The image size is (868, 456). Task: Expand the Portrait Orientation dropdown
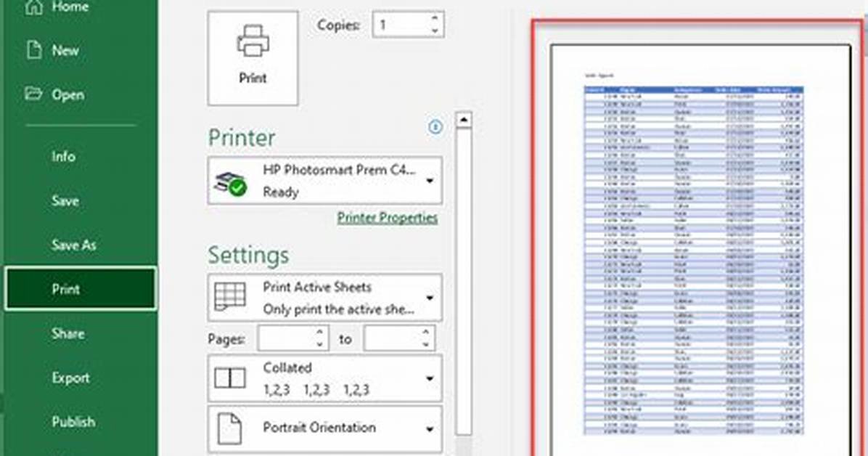430,429
